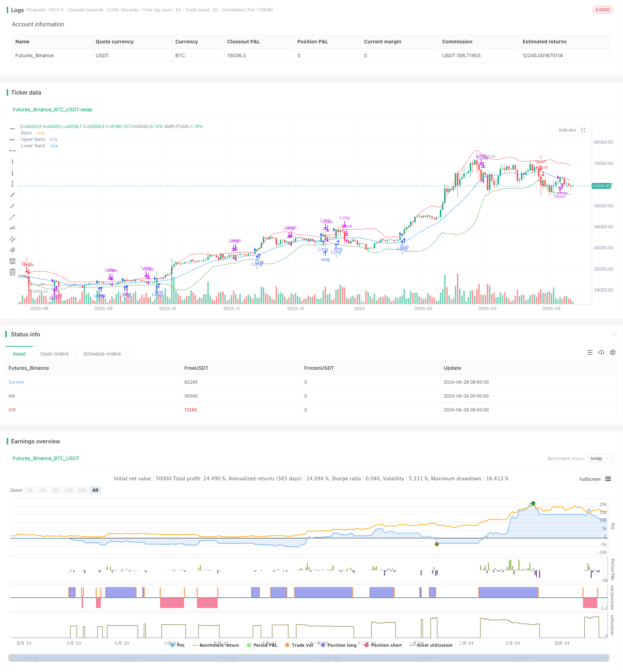
Task: Toggle the Benchmark return series
Action: pyautogui.click(x=215, y=645)
